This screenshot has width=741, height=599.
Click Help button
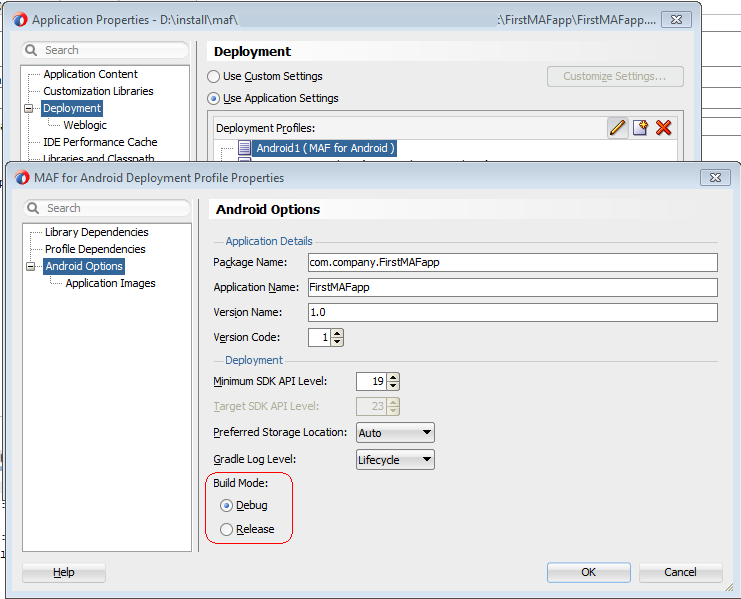point(64,573)
